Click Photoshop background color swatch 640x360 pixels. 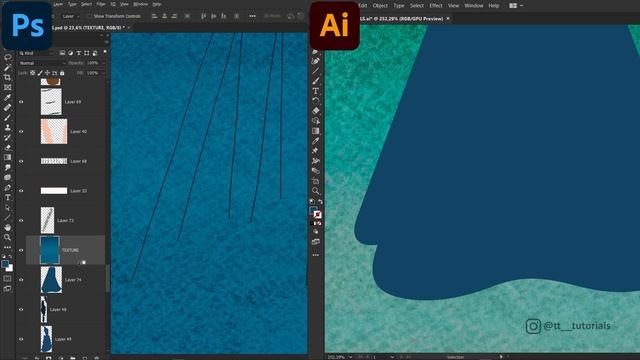(10, 269)
